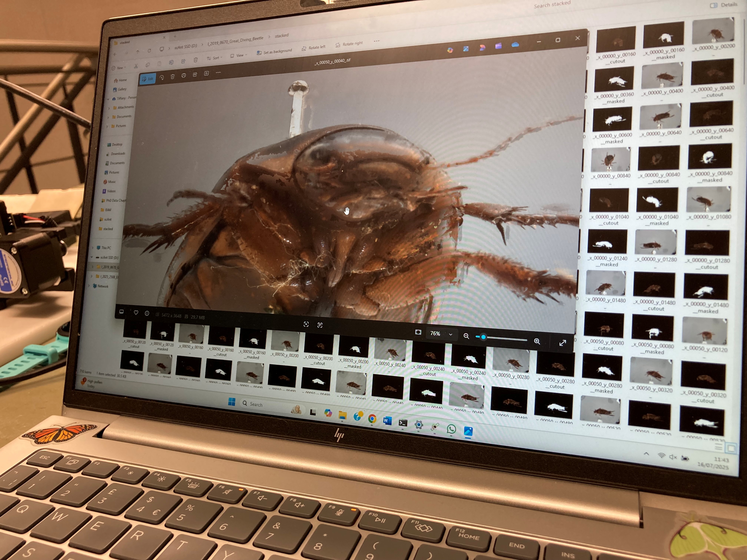This screenshot has height=560, width=747.
Task: Print the image using the printer icon
Action: (184, 76)
